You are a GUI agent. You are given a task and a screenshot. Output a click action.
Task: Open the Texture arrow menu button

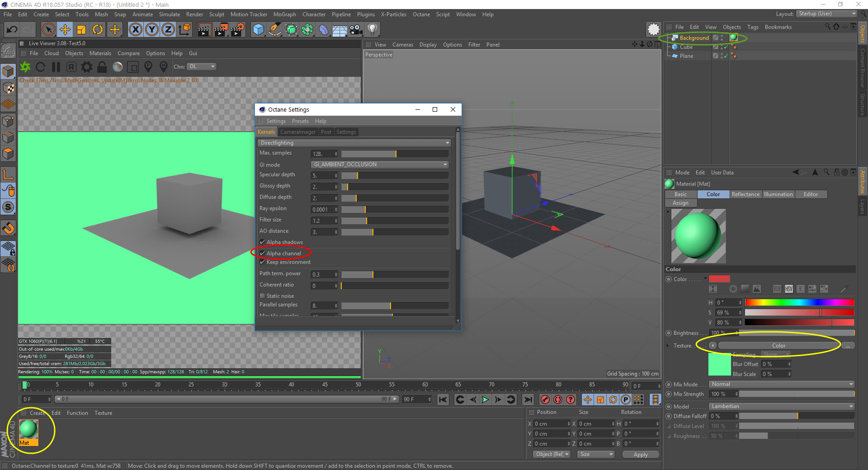[x=713, y=346]
